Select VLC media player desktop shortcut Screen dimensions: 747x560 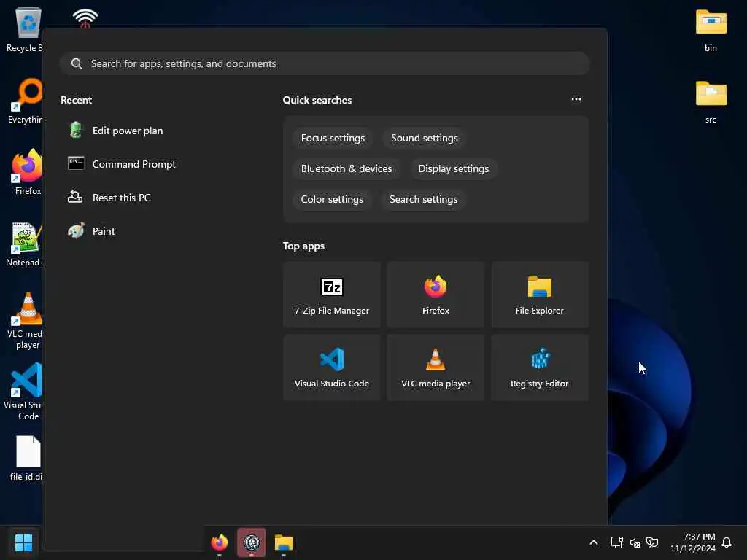coord(26,321)
